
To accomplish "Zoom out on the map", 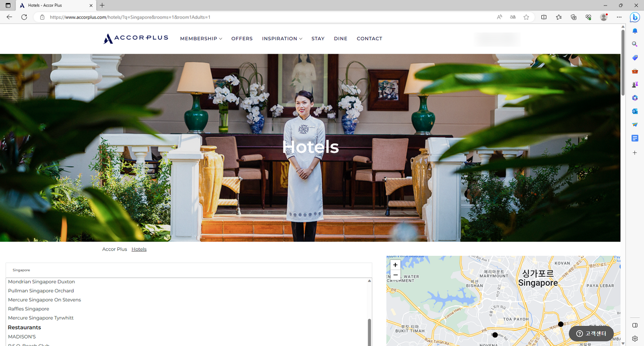I will coord(395,275).
